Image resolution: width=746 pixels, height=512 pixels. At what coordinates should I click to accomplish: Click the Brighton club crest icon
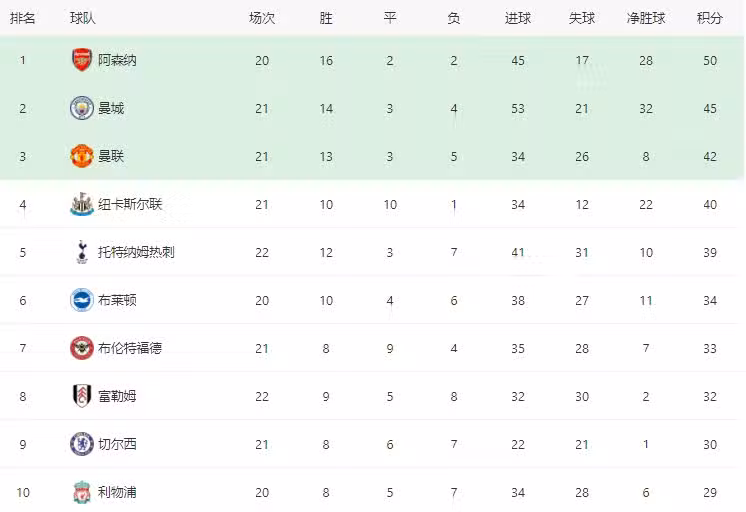(x=81, y=300)
